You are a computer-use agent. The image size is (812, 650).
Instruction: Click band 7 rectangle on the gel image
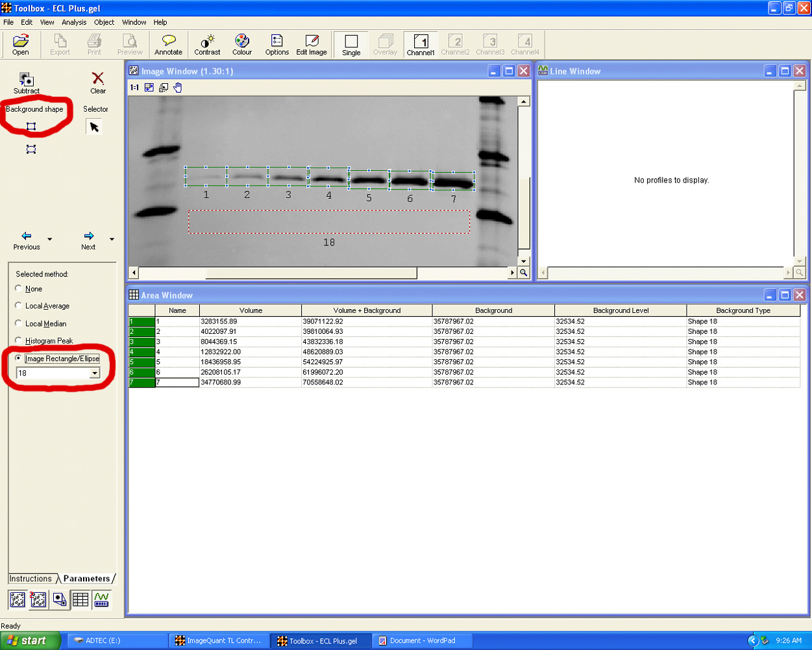click(x=453, y=181)
